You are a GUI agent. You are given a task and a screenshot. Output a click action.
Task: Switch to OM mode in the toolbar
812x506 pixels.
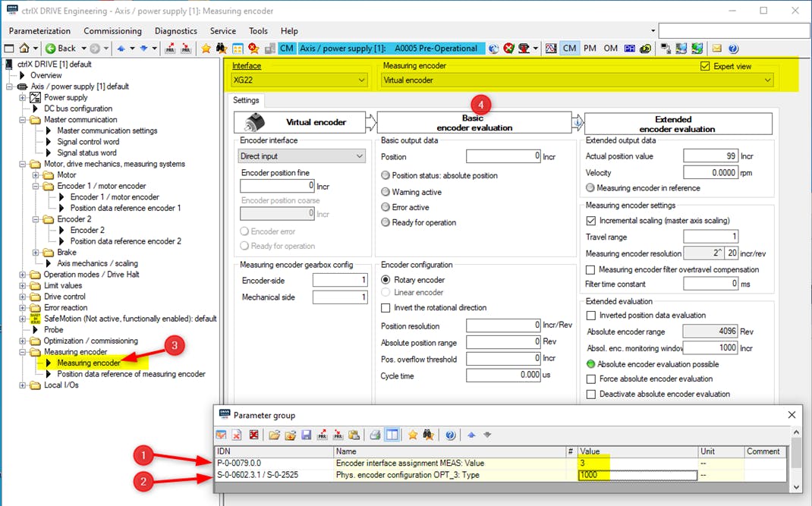[610, 49]
